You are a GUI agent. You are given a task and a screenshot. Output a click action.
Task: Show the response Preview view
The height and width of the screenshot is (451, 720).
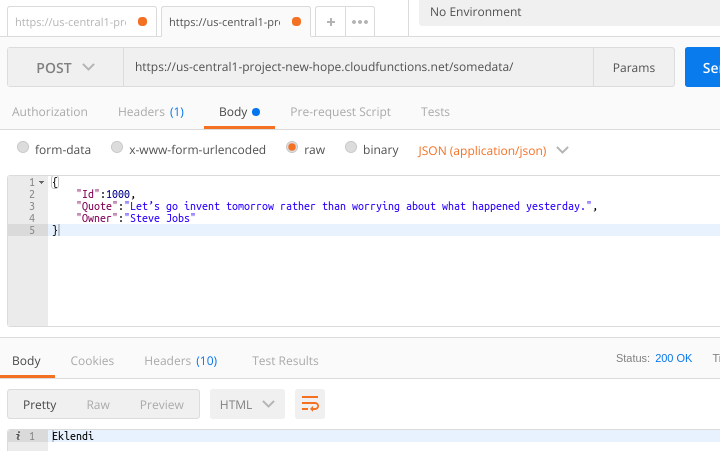pos(161,404)
